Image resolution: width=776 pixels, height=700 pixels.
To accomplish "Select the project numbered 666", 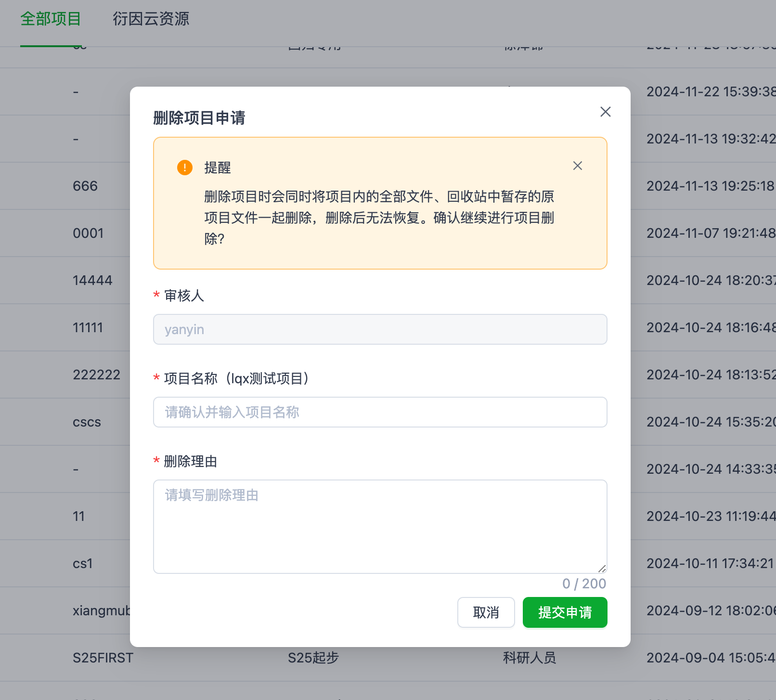I will click(x=85, y=186).
